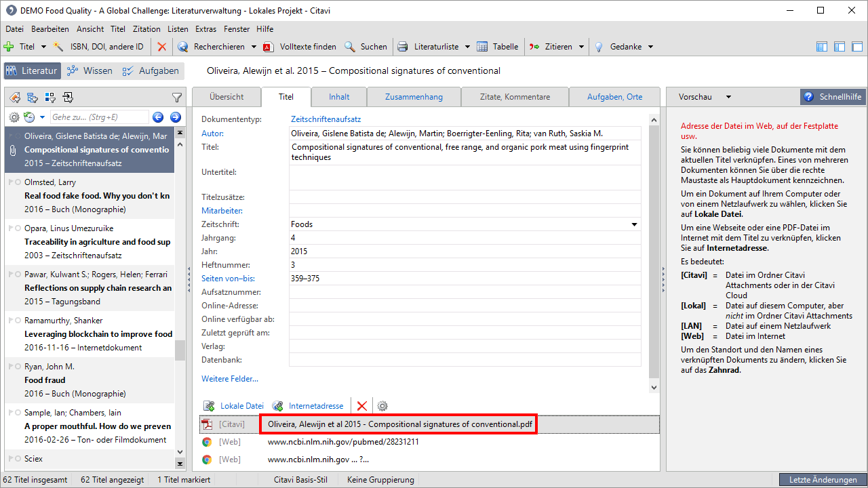The width and height of the screenshot is (868, 488).
Task: Switch to the Wissen workspace
Action: [x=90, y=71]
